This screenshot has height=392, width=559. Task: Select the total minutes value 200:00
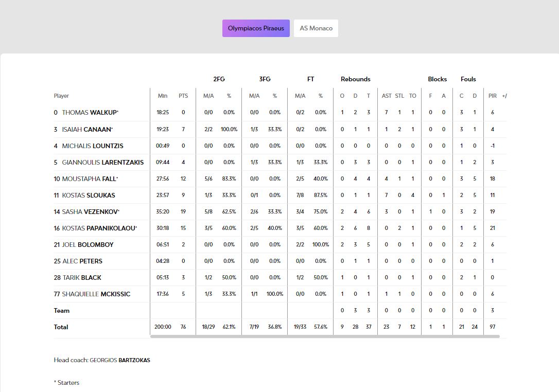click(x=163, y=327)
